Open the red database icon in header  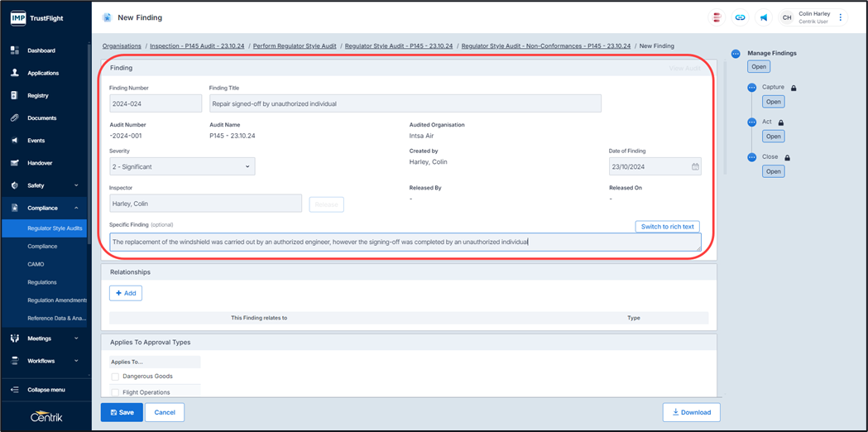(x=717, y=17)
